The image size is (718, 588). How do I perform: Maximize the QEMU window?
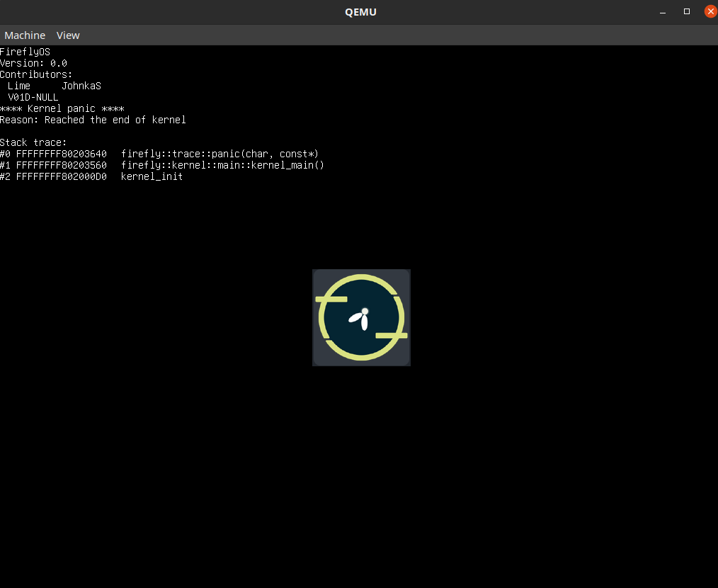686,11
